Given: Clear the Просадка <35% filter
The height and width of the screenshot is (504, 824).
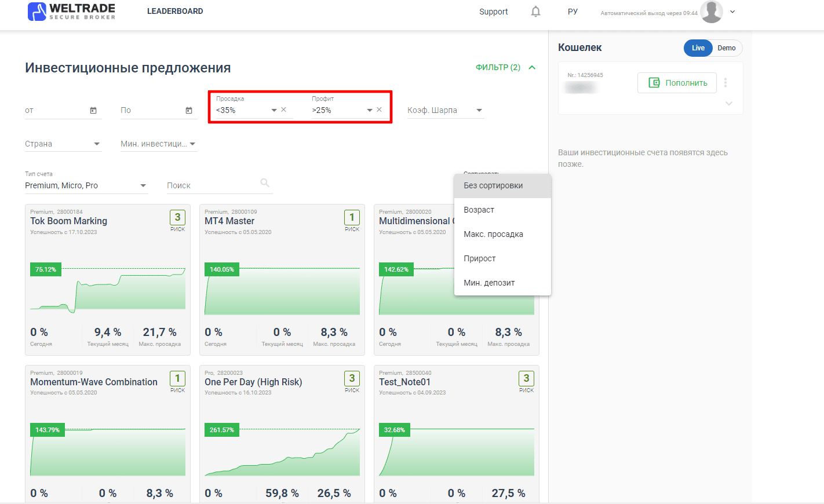Looking at the screenshot, I should click(x=283, y=109).
